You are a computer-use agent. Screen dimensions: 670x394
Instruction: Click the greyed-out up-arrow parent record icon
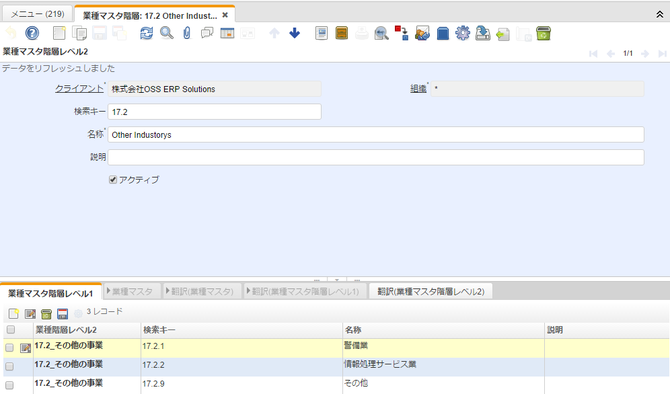tap(274, 33)
